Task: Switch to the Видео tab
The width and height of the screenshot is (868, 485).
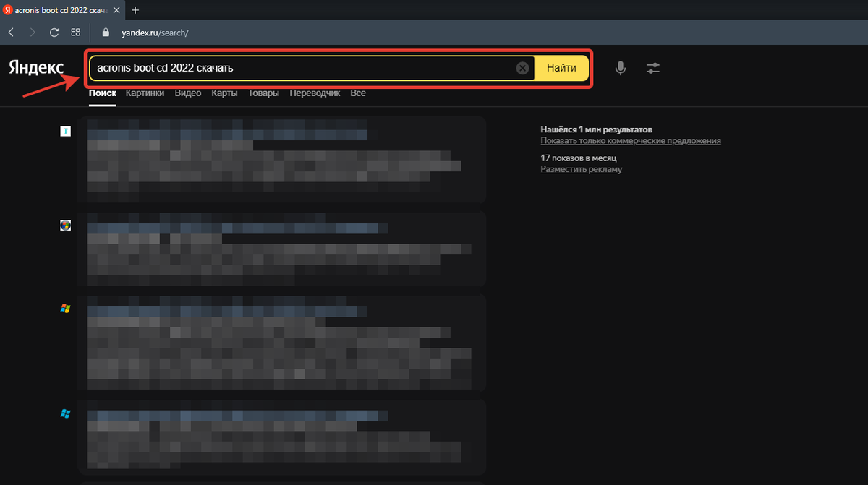Action: click(188, 93)
